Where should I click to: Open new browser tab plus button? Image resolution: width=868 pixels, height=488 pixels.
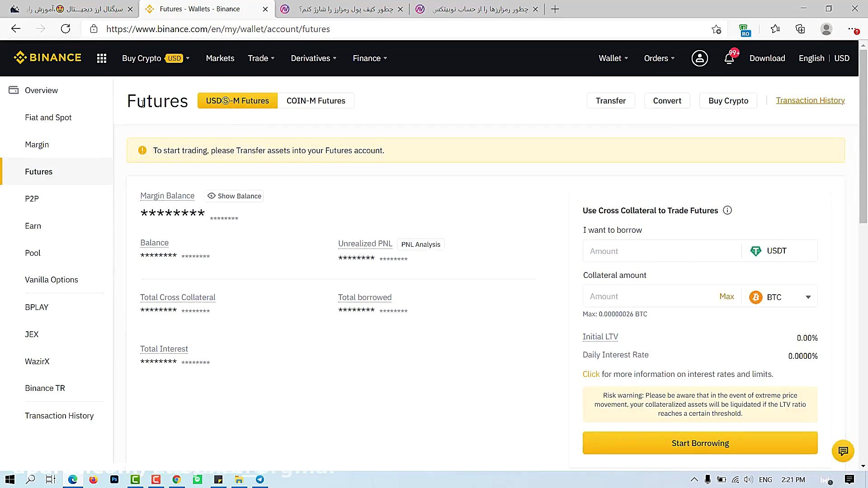tap(555, 9)
